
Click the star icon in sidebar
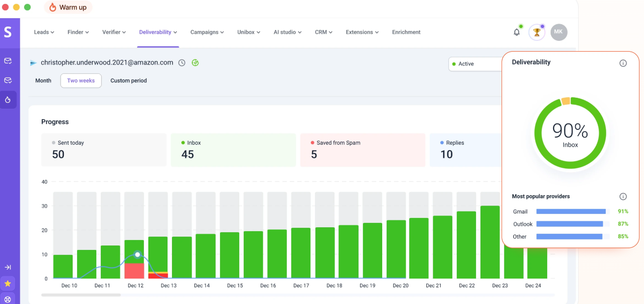point(8,283)
